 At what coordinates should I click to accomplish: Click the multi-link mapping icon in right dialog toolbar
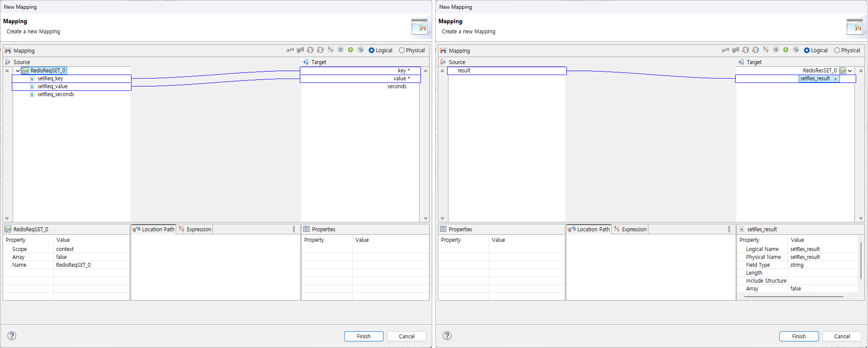tap(736, 50)
